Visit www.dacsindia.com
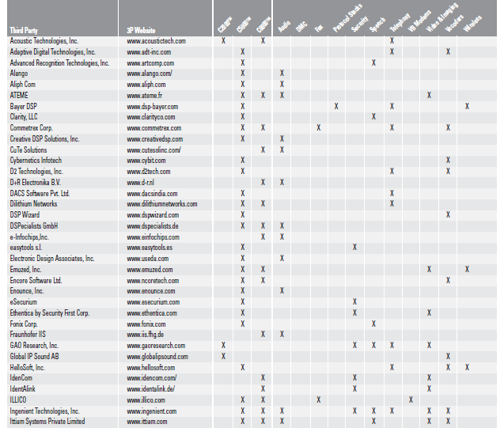Screen dimensions: 504x428 [x=152, y=194]
